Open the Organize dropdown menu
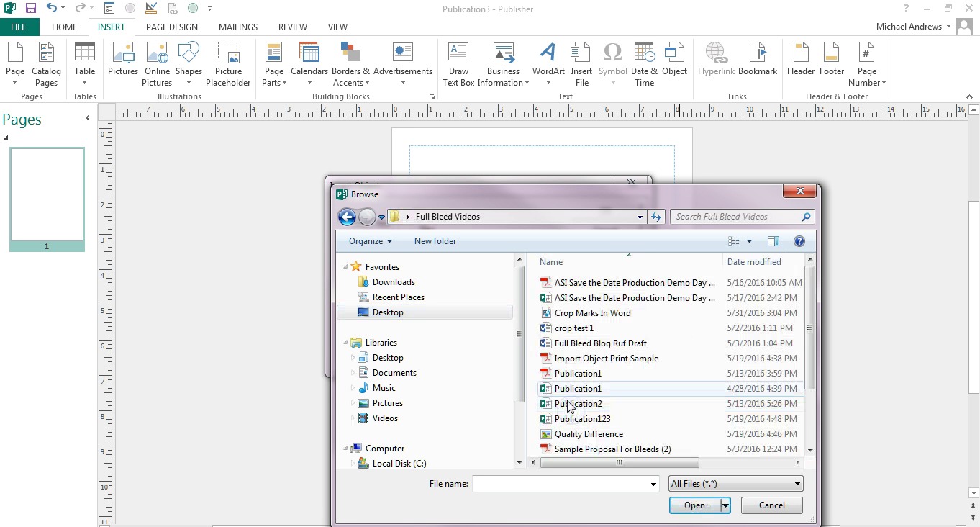Screen dimensions: 980x527 [371, 241]
